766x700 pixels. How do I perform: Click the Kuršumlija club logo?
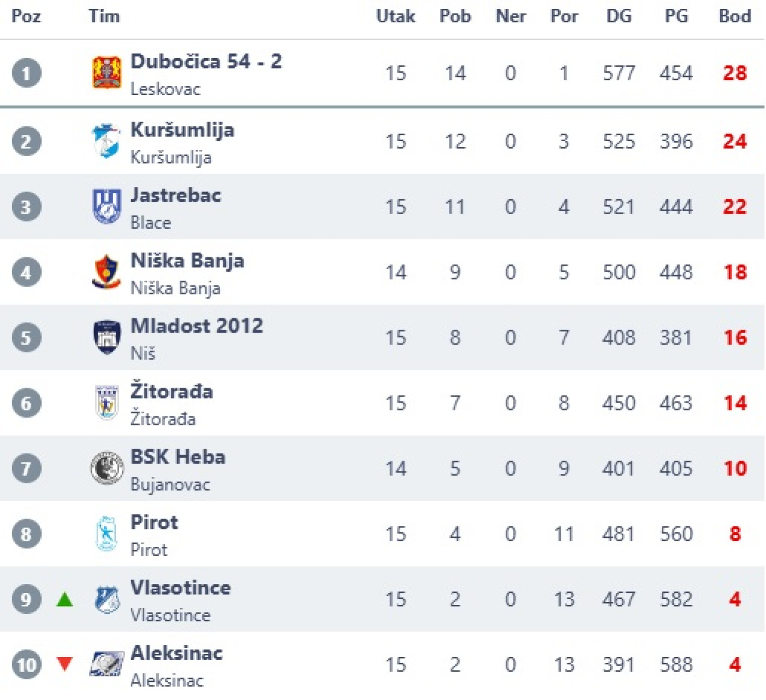pyautogui.click(x=107, y=141)
